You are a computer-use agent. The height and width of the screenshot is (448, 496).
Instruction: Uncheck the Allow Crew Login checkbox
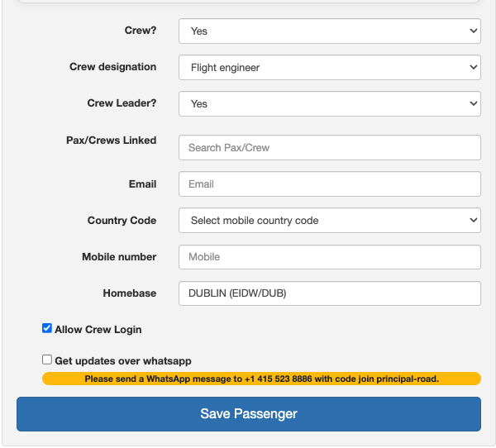click(x=47, y=328)
